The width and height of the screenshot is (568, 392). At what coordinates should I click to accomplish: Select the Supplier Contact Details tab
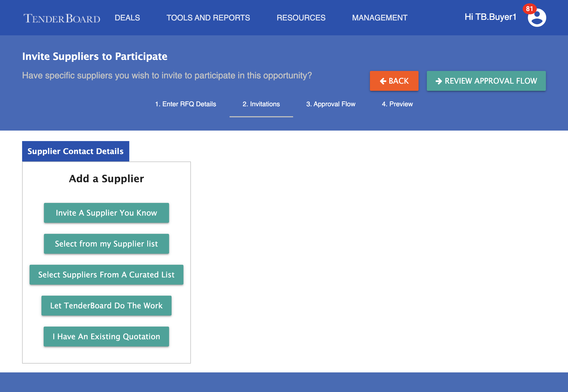(x=76, y=151)
